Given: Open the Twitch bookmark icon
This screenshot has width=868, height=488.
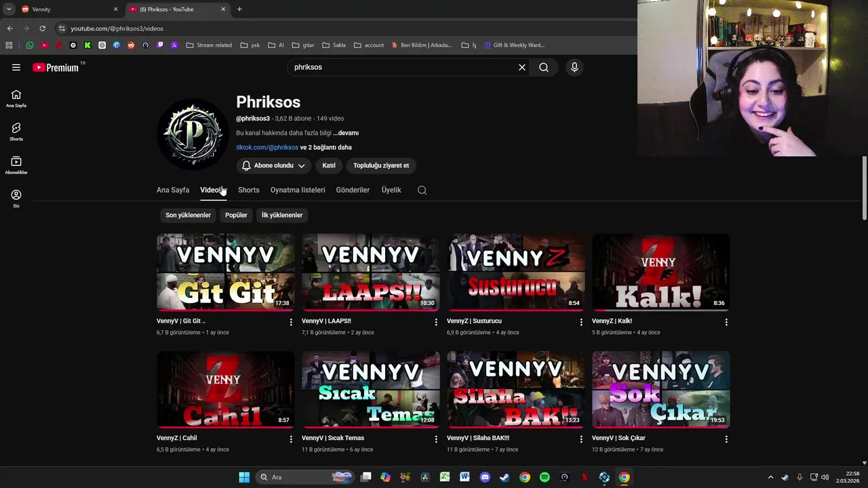Looking at the screenshot, I should pos(160,45).
